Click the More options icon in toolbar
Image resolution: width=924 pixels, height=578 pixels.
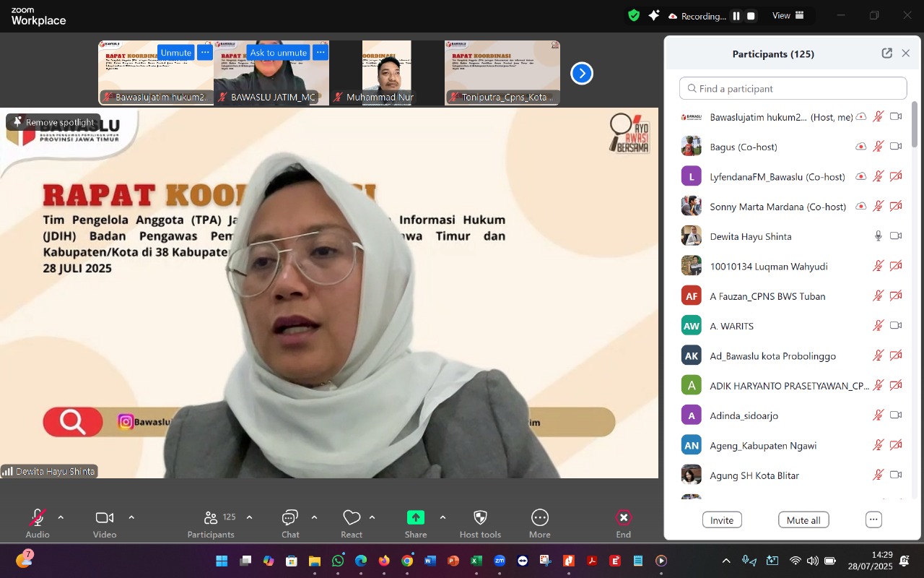539,517
